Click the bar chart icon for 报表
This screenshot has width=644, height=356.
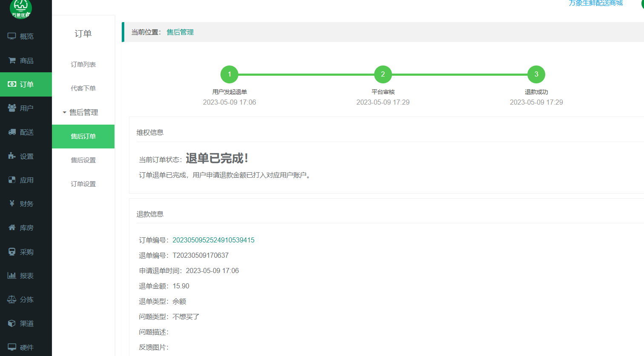[x=12, y=276]
